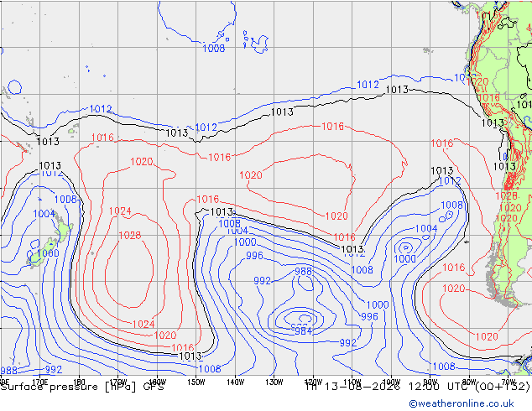Click the 988 label above the small central low
This screenshot has width=532, height=411.
pyautogui.click(x=303, y=272)
